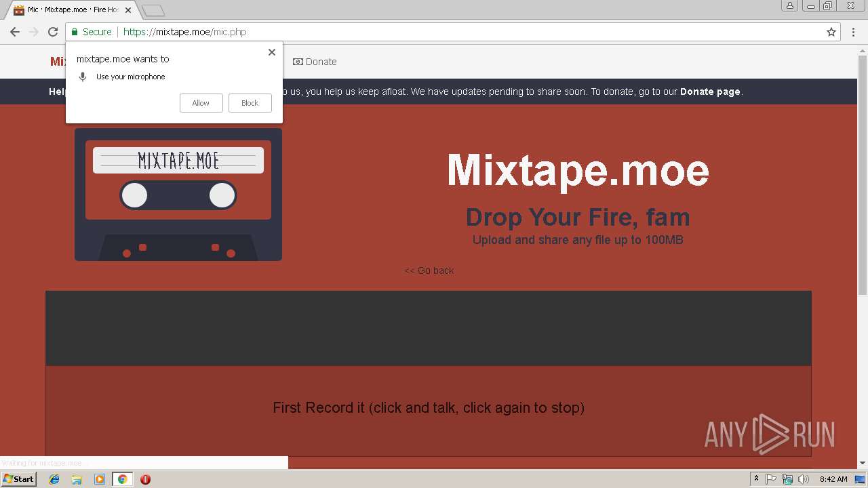868x488 pixels.
Task: Open the Donate link in the navbar
Action: coord(315,62)
